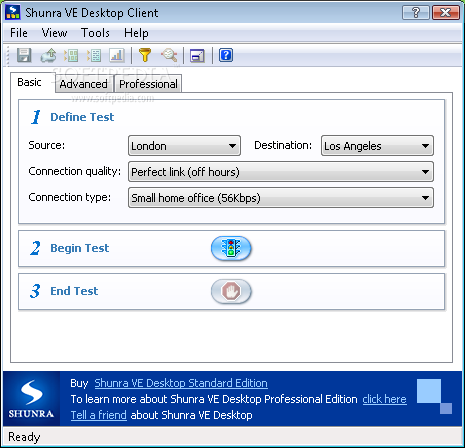Viewport: 465px width, 448px height.
Task: Close the Shunra VE Desktop Client window
Action: (446, 13)
